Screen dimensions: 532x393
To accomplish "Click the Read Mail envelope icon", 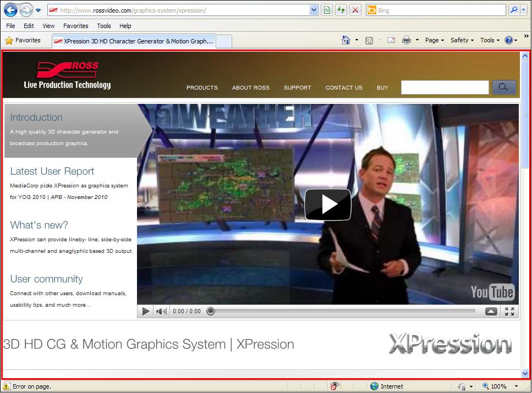I will coord(391,40).
